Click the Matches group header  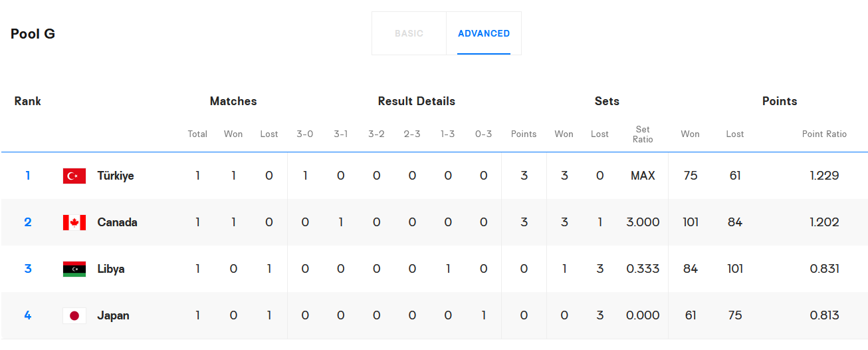pos(233,101)
